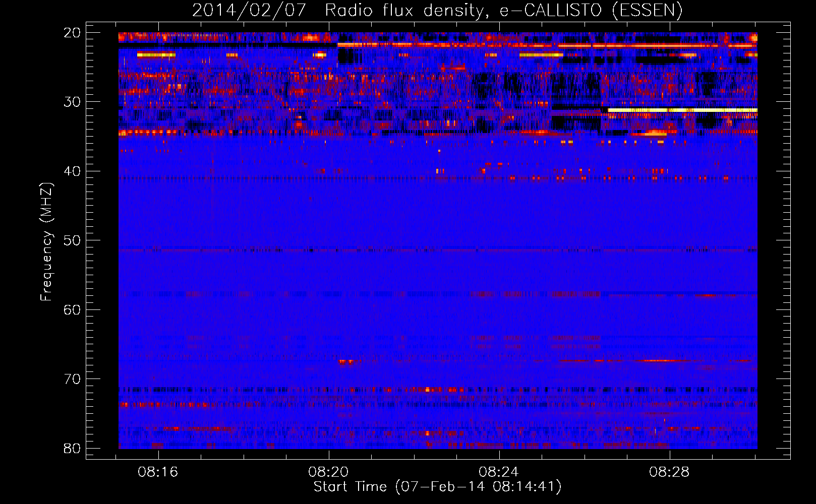Click the 30 MHz frequency tick label
816x504 pixels.
coord(72,102)
